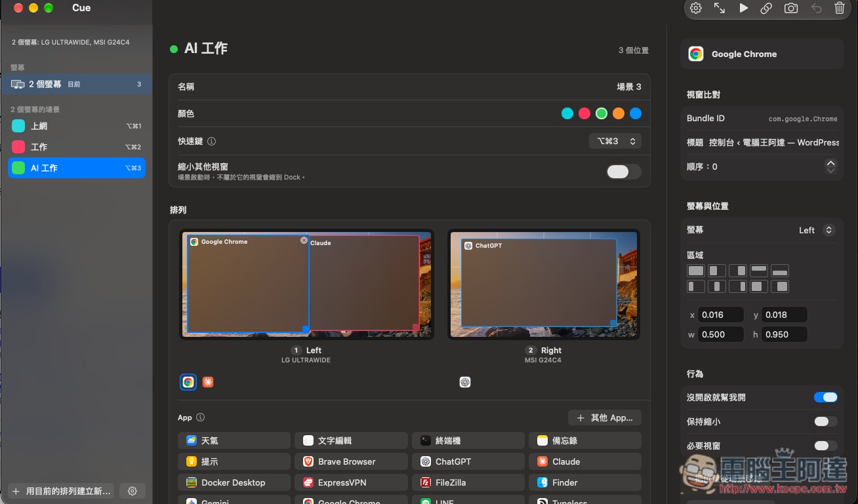
Task: Pick the cyan color swatch
Action: click(567, 113)
